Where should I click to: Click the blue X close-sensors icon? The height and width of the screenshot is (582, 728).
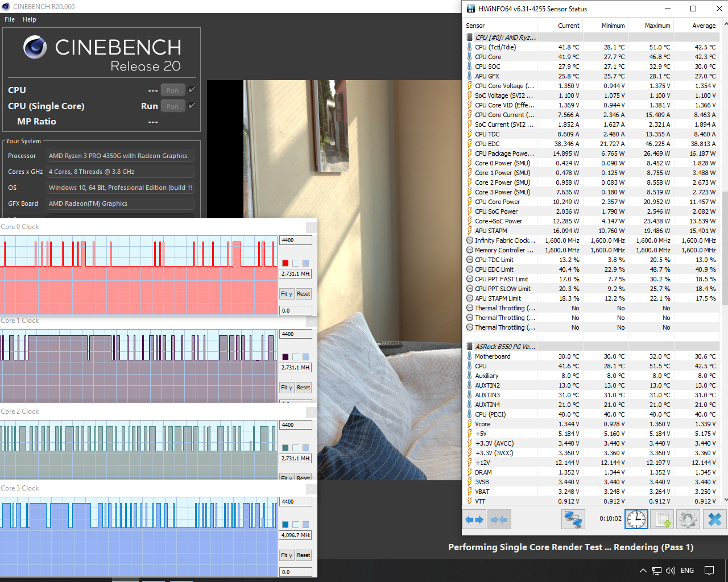[x=715, y=519]
